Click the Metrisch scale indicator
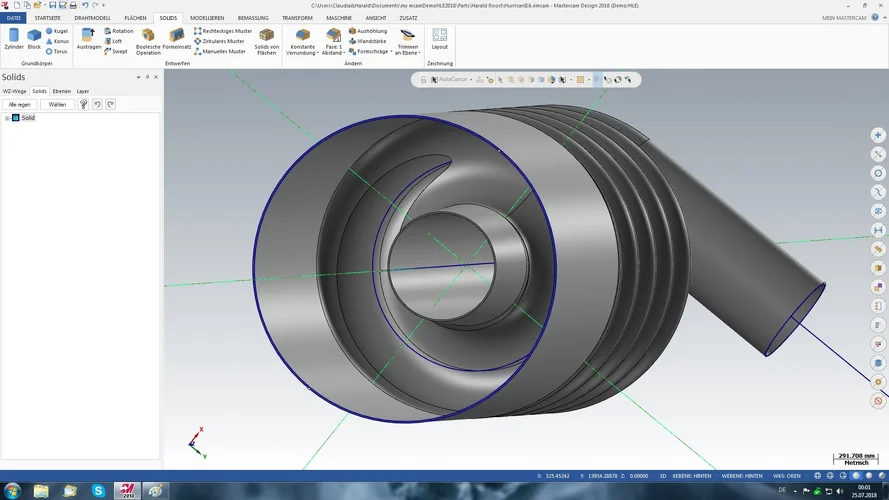 (857, 463)
